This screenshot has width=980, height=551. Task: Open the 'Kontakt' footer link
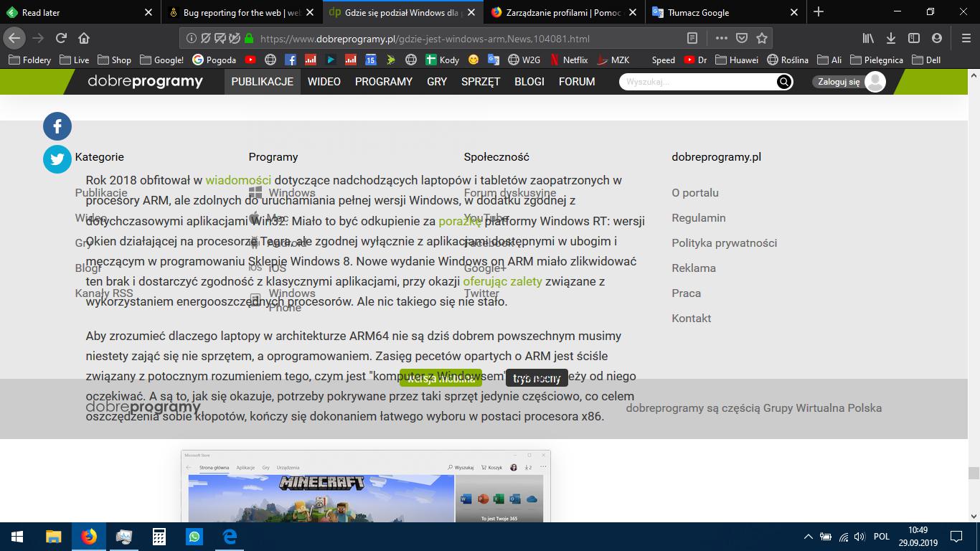(691, 318)
